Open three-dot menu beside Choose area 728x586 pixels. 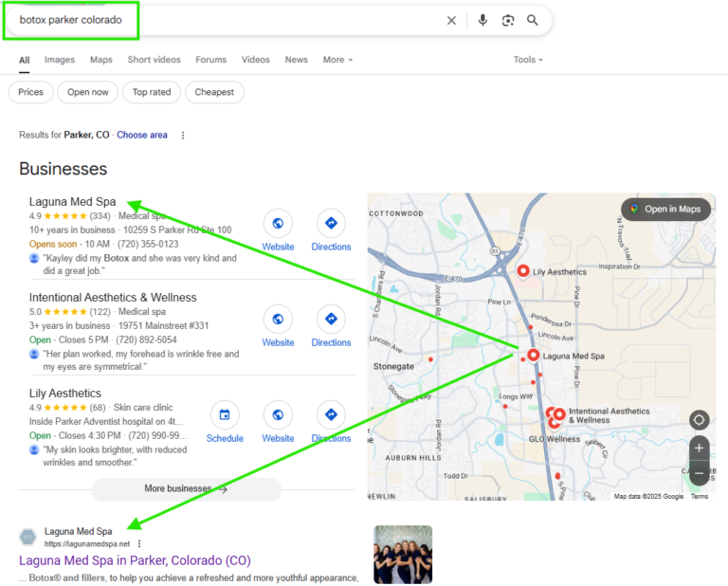pyautogui.click(x=183, y=136)
